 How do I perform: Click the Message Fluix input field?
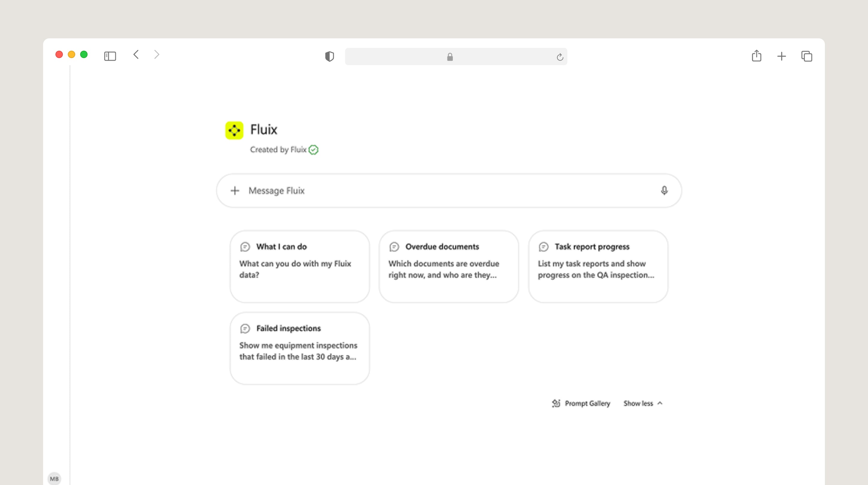(449, 190)
